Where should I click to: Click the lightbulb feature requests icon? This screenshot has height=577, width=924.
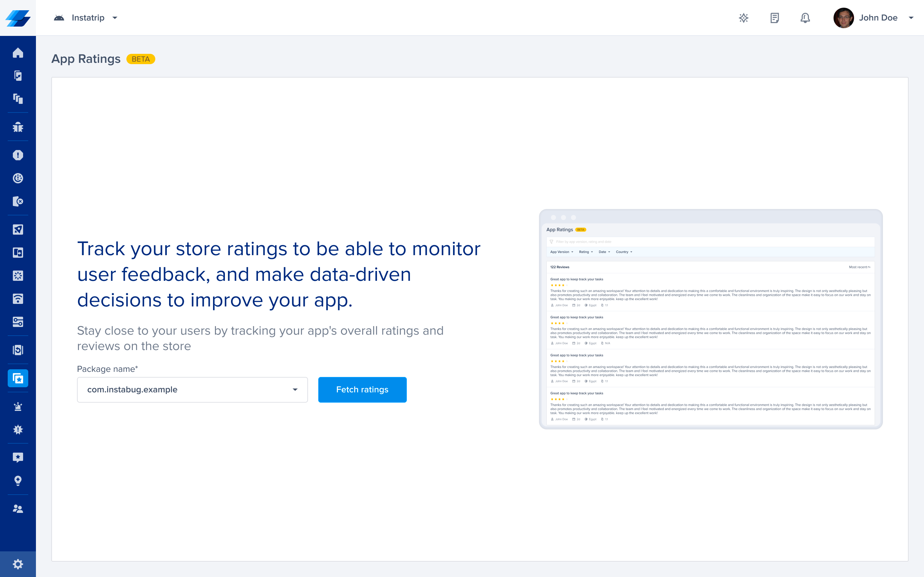point(18,481)
